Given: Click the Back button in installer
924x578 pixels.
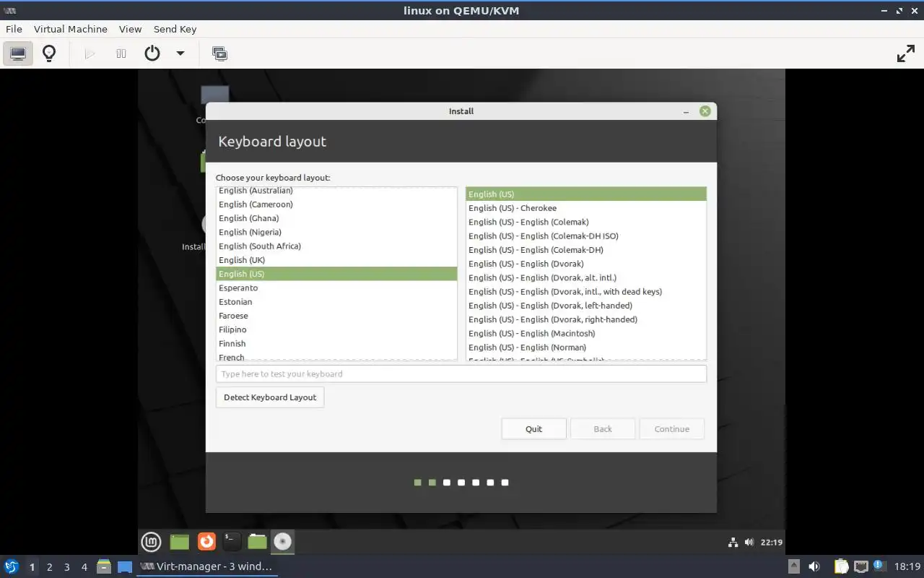Looking at the screenshot, I should 603,429.
